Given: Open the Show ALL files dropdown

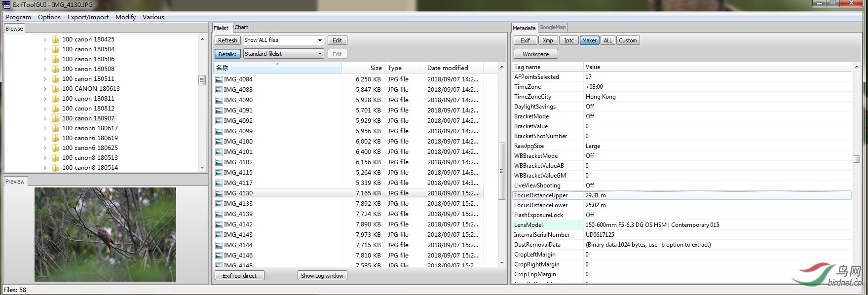Looking at the screenshot, I should [x=319, y=40].
